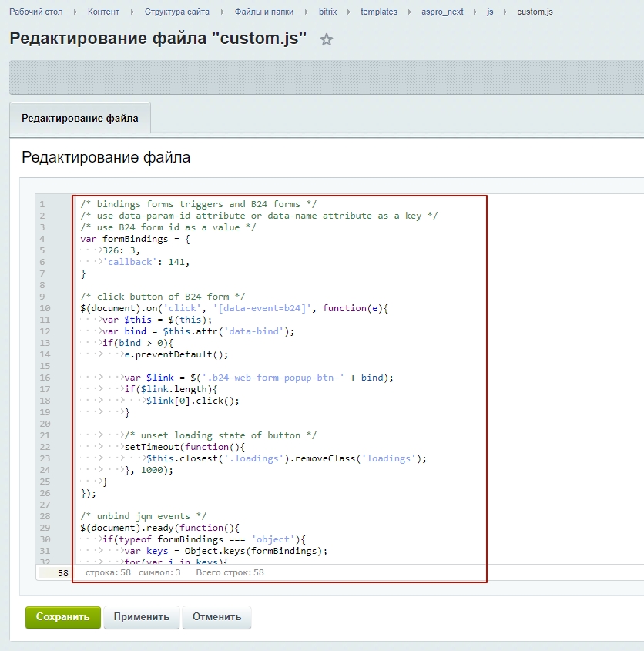This screenshot has height=651, width=644.
Task: Click line number 10 in gutter
Action: tap(42, 308)
